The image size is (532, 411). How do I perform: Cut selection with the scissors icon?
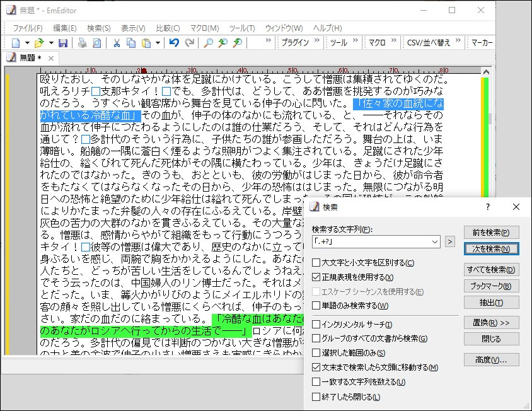pos(117,43)
